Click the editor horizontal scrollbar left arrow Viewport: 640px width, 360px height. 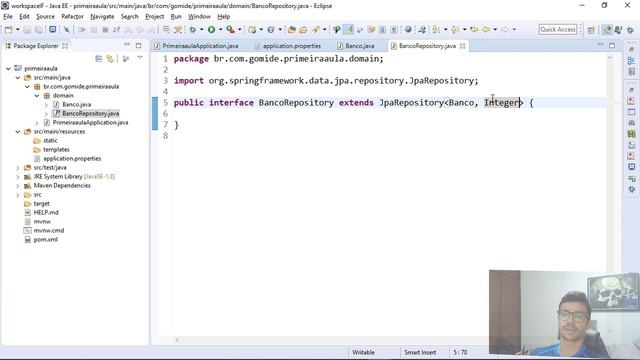point(177,340)
